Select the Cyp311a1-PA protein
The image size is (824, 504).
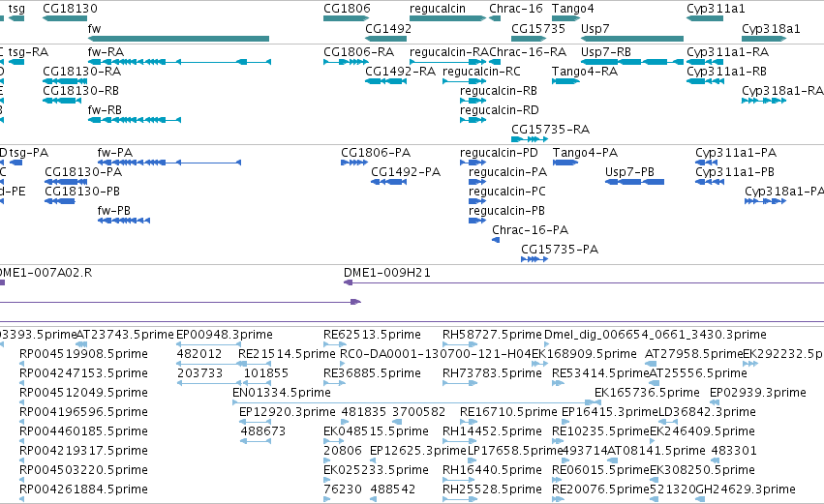click(x=706, y=163)
